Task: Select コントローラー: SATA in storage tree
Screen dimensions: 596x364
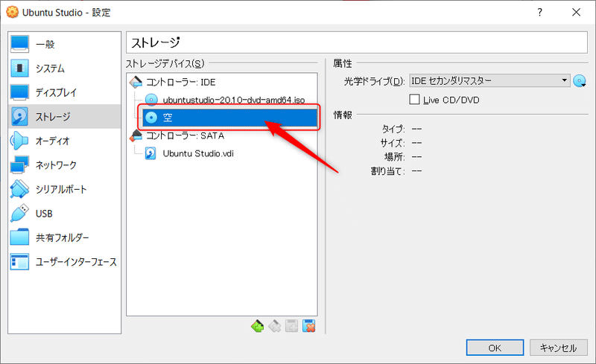Action: tap(185, 135)
